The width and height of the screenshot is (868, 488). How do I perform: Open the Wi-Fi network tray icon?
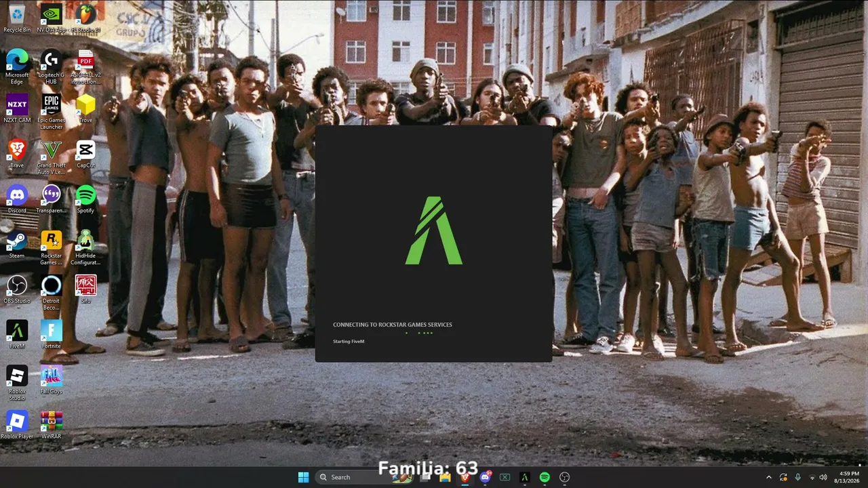pos(812,477)
